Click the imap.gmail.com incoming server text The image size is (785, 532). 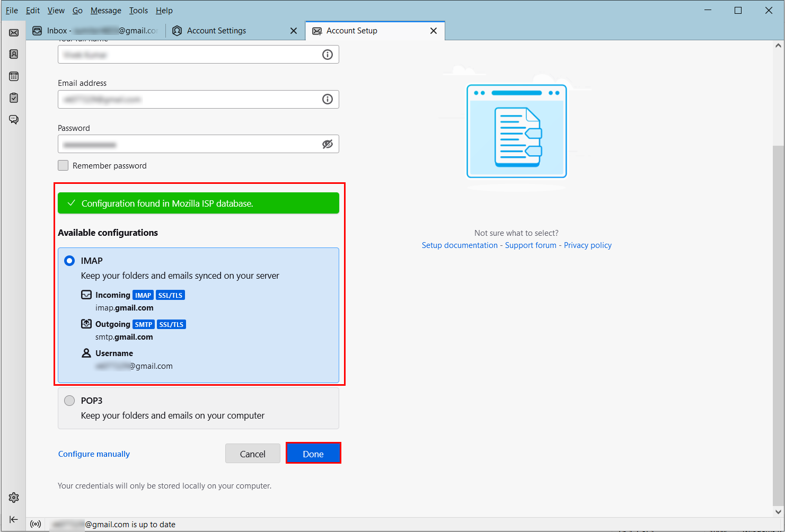[125, 308]
